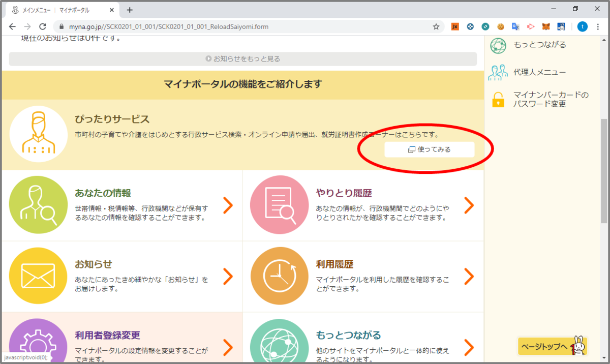Reload the page with refresh icon

point(43,27)
